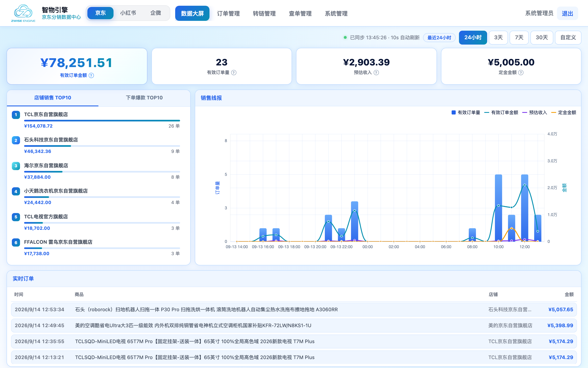
Task: Go to 订单管理
Action: (228, 13)
